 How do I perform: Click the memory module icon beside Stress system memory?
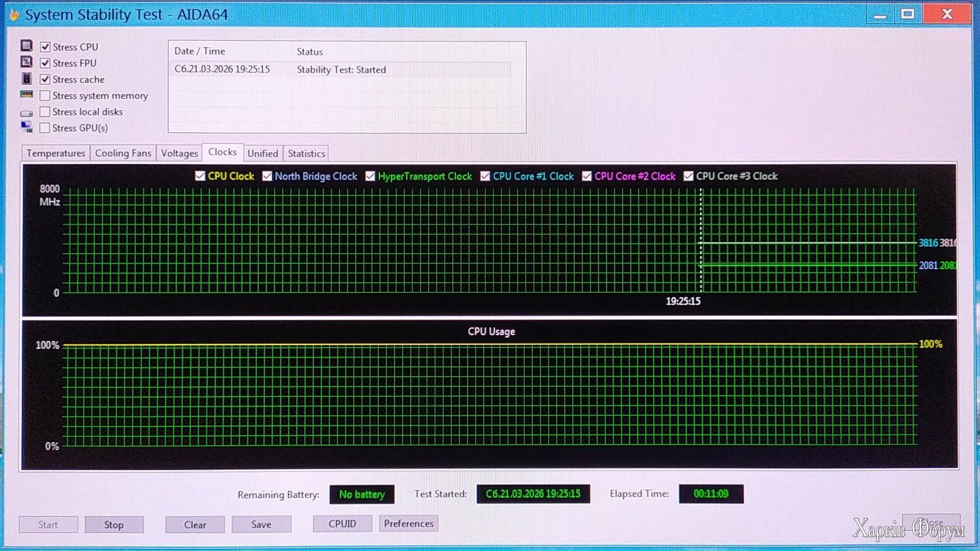27,94
